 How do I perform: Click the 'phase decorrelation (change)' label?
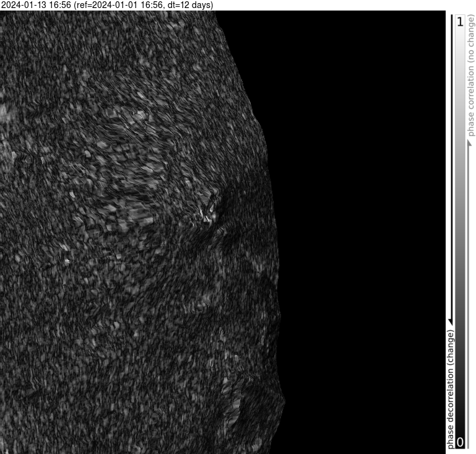pos(451,390)
